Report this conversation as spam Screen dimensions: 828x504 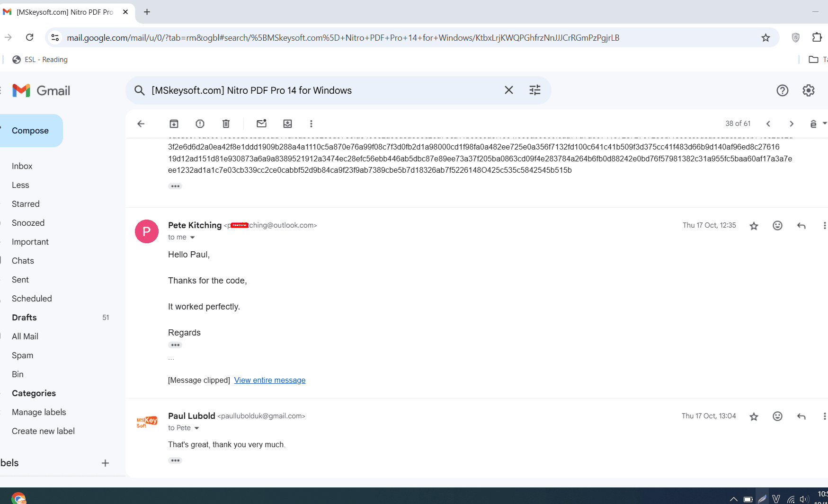pos(200,124)
